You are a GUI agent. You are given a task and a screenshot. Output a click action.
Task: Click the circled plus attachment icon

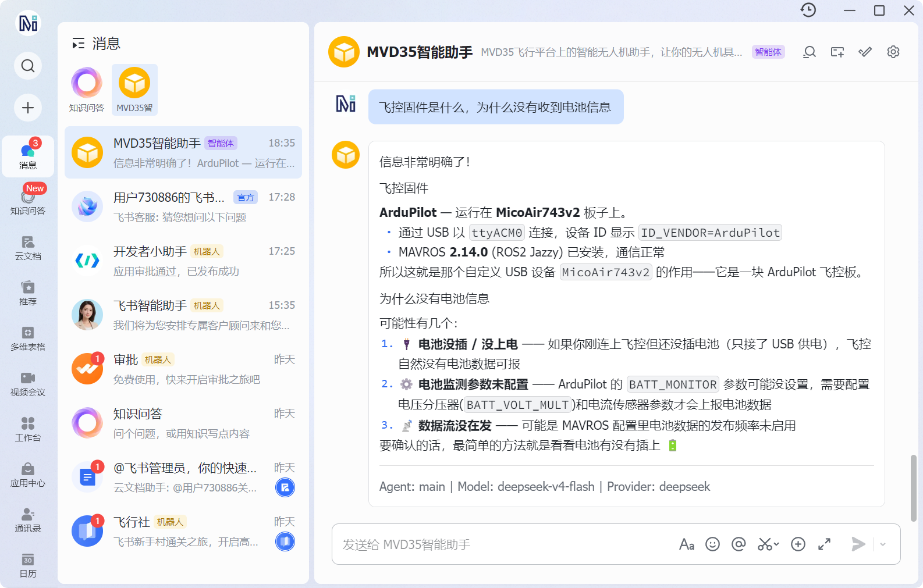[798, 544]
